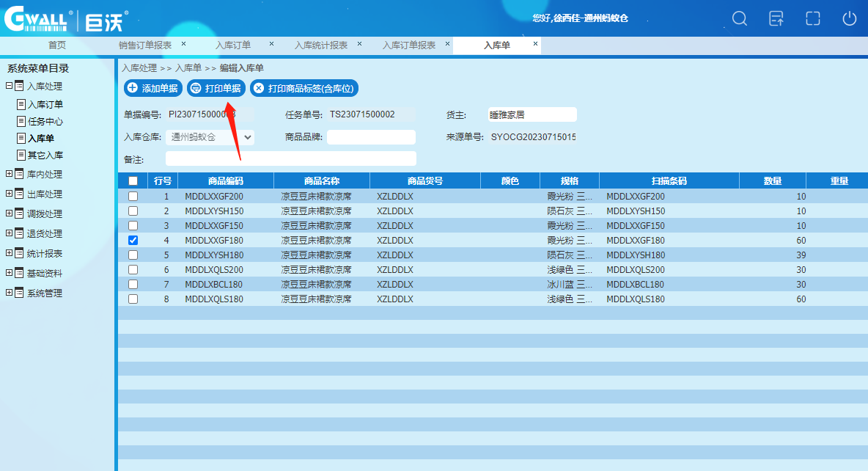The height and width of the screenshot is (471, 868).
Task: Toggle the select-all header checkbox
Action: [x=133, y=181]
